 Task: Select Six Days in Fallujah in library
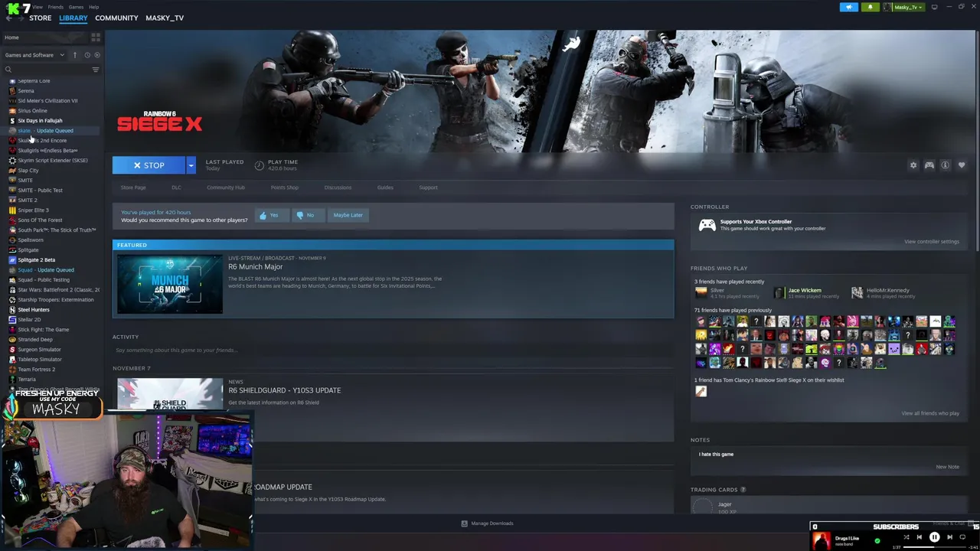40,121
